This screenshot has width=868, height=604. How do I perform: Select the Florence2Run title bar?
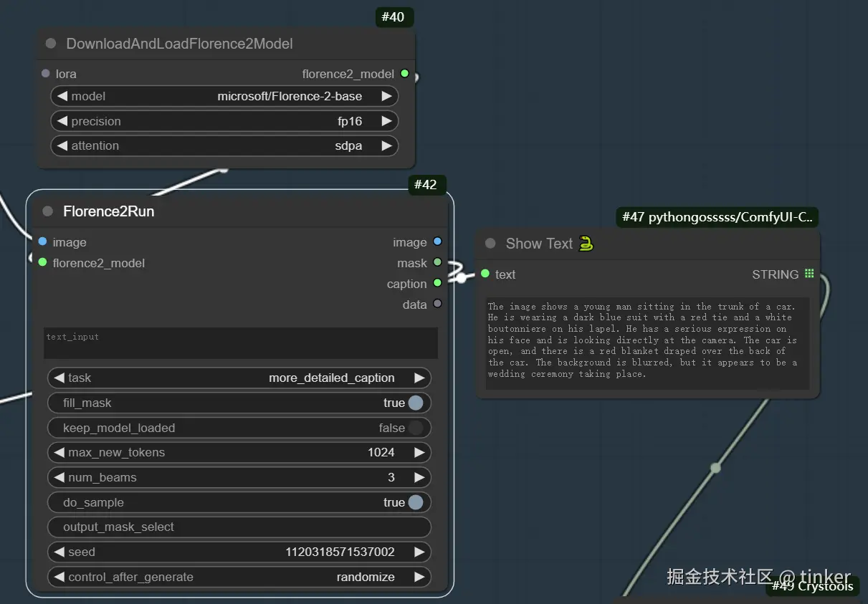point(241,211)
